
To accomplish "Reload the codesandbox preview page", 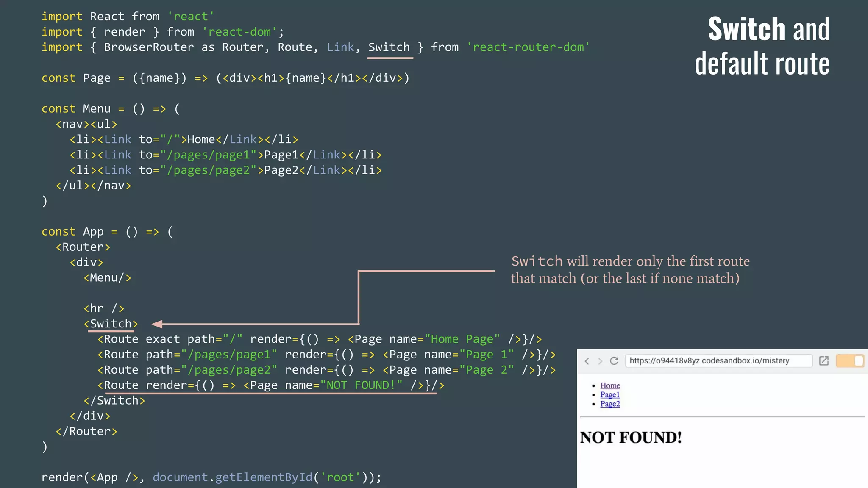I will [614, 361].
